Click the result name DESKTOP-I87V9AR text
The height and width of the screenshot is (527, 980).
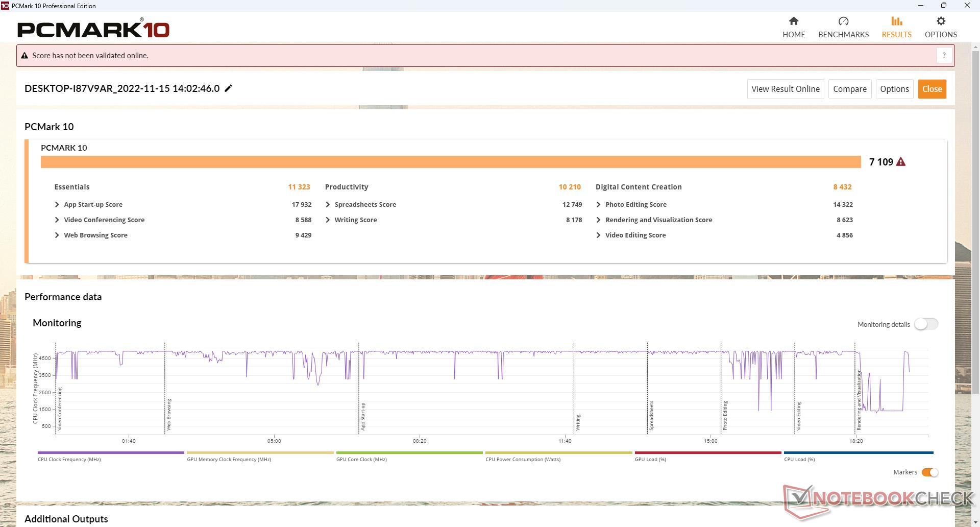pyautogui.click(x=122, y=88)
